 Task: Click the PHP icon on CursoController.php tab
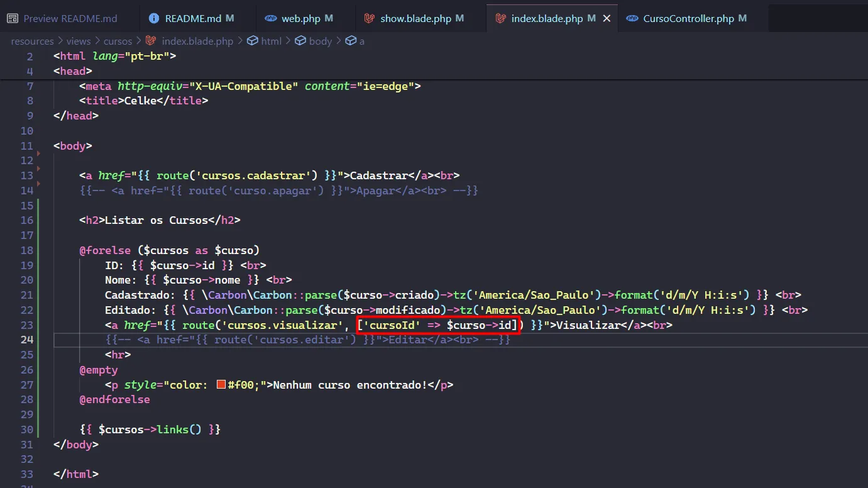[632, 19]
